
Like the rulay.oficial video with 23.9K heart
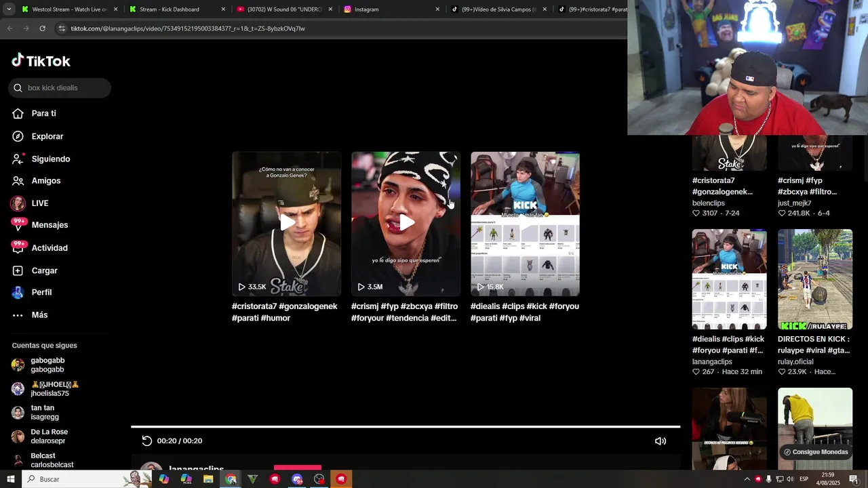pos(782,372)
